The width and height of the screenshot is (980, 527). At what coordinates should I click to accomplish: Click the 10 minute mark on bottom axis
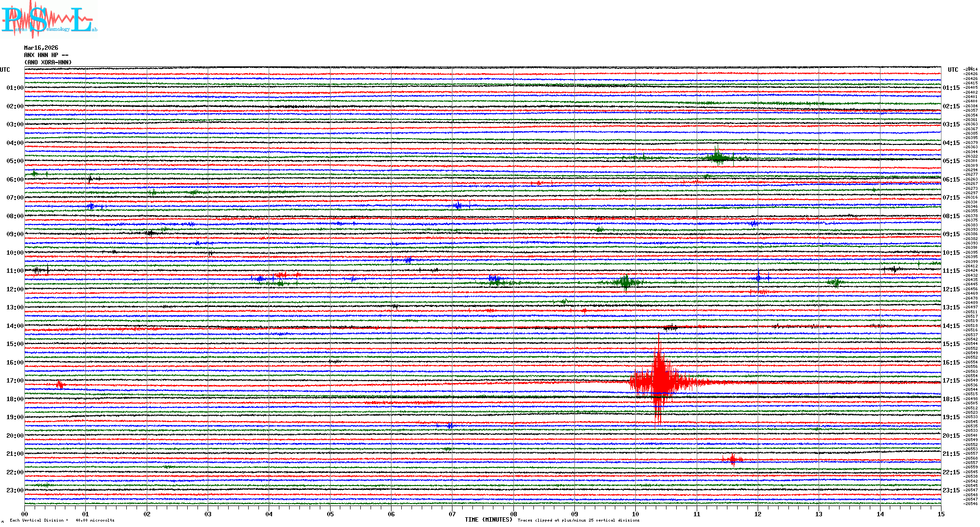tap(635, 514)
